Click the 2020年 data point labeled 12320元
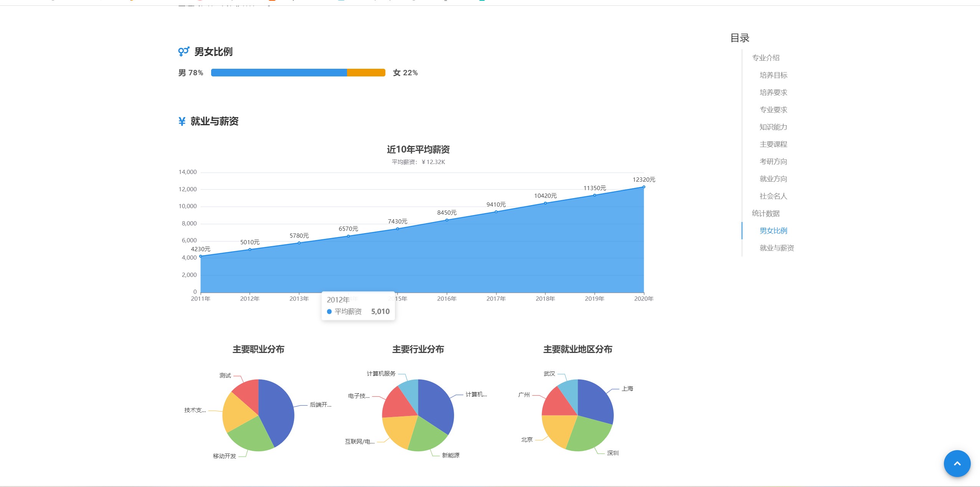Screen dimensions: 980x487 (644, 187)
